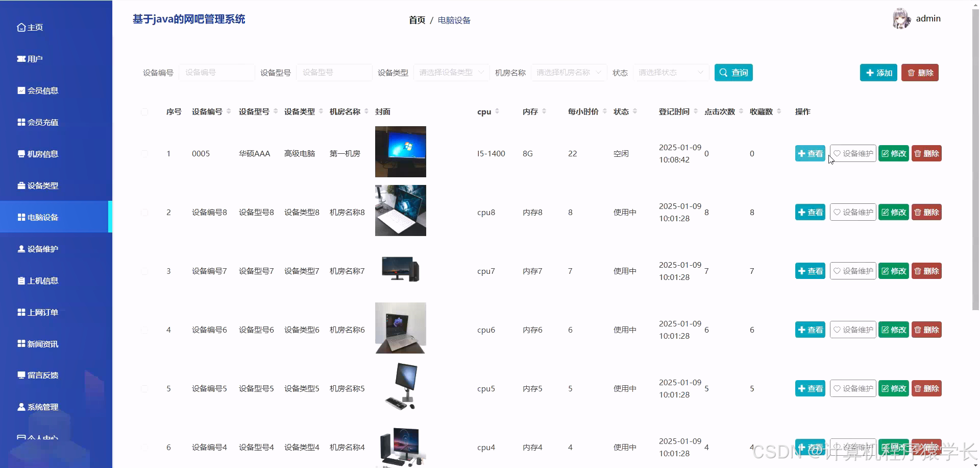The height and width of the screenshot is (468, 980).
Task: View details of 设备编号7
Action: [x=810, y=271]
